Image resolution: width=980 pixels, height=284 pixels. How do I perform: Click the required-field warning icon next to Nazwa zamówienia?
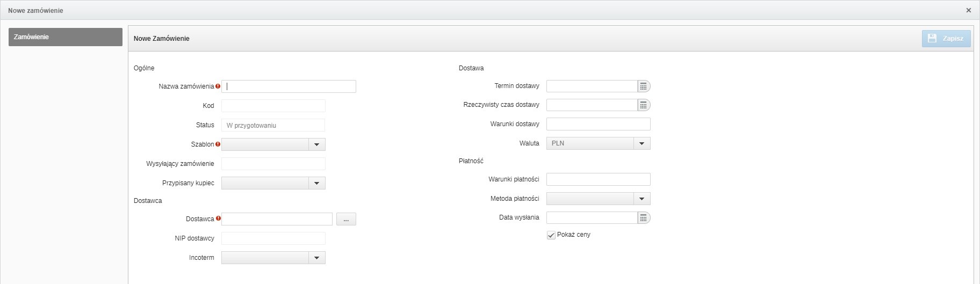218,86
